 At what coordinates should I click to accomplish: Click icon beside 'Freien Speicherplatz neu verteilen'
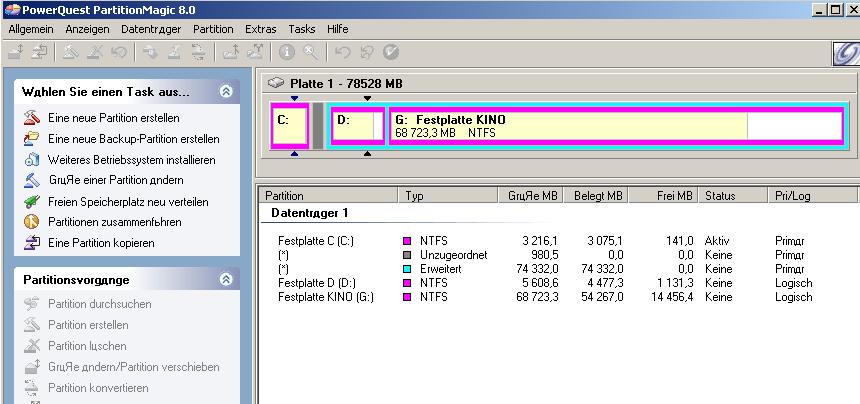32,202
